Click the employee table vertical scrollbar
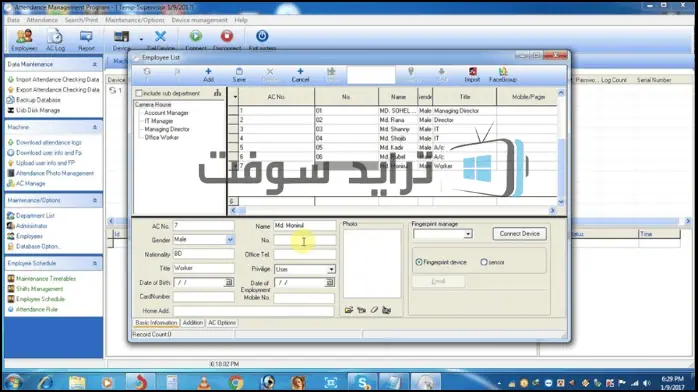The width and height of the screenshot is (698, 392). (x=561, y=147)
